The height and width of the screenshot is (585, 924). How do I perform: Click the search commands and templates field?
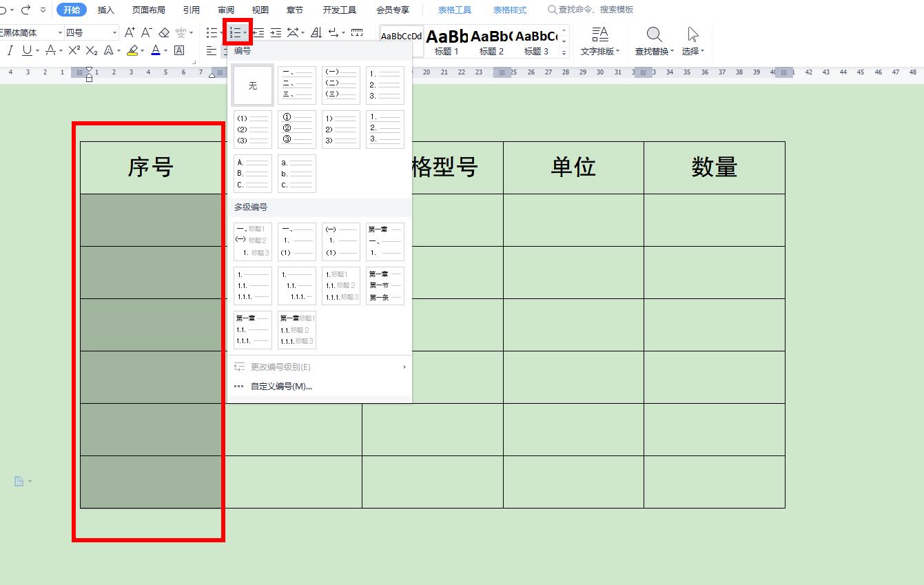point(591,10)
